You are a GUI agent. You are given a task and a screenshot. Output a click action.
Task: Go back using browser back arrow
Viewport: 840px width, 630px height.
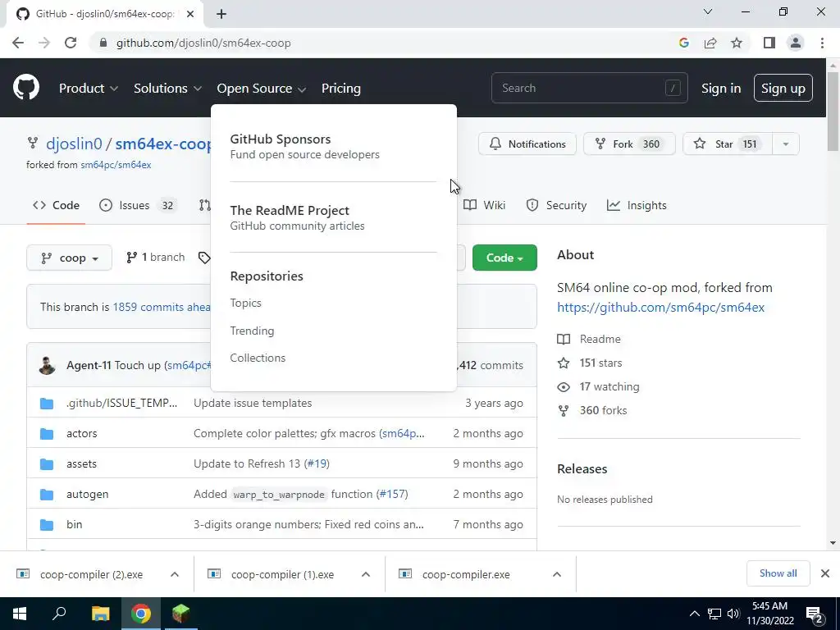point(18,43)
